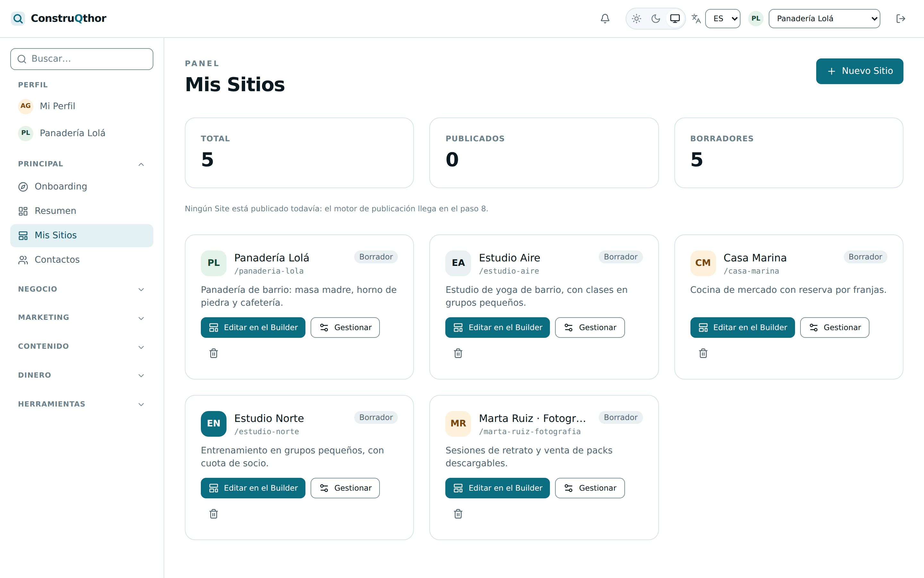Expand the NEGOCIO section
Image resolution: width=924 pixels, height=578 pixels.
(x=82, y=289)
